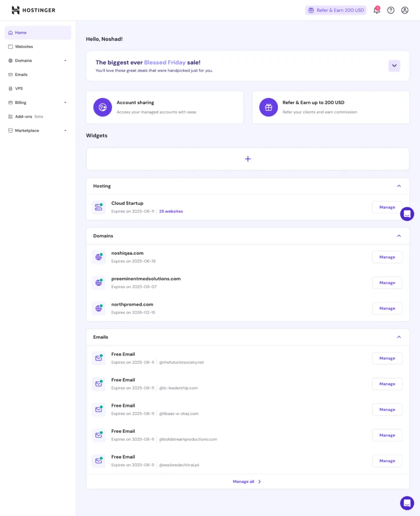This screenshot has height=516, width=420.
Task: Open the notifications bell
Action: point(377,10)
